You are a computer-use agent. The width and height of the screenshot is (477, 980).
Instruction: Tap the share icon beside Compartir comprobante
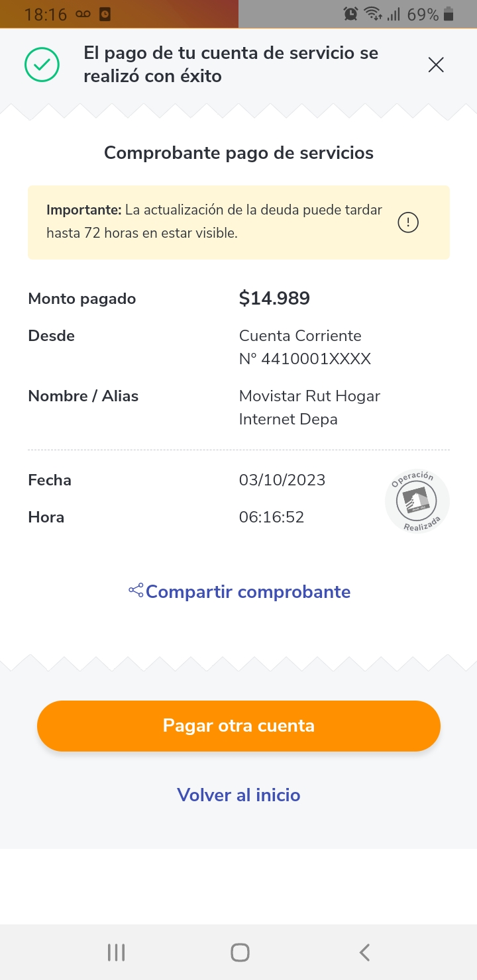pos(136,591)
